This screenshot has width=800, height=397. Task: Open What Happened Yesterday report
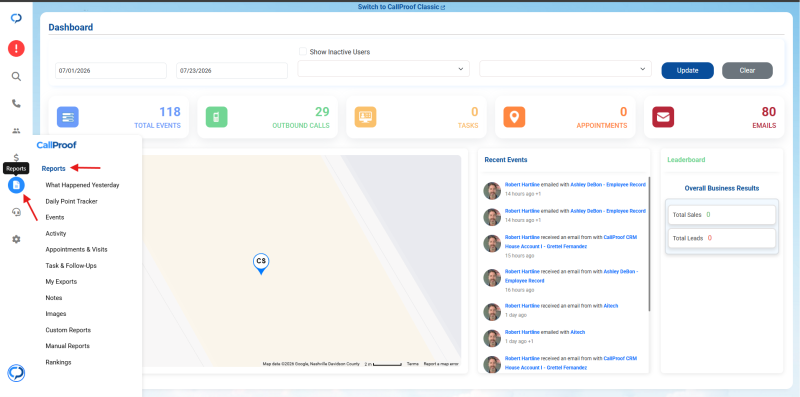83,185
